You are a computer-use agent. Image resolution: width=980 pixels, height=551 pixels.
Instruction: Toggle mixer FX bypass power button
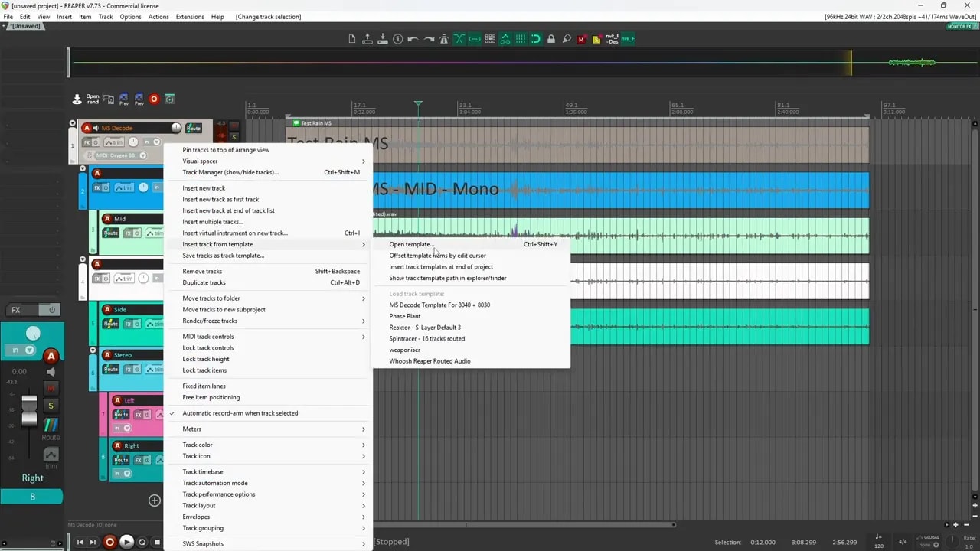[x=52, y=310]
